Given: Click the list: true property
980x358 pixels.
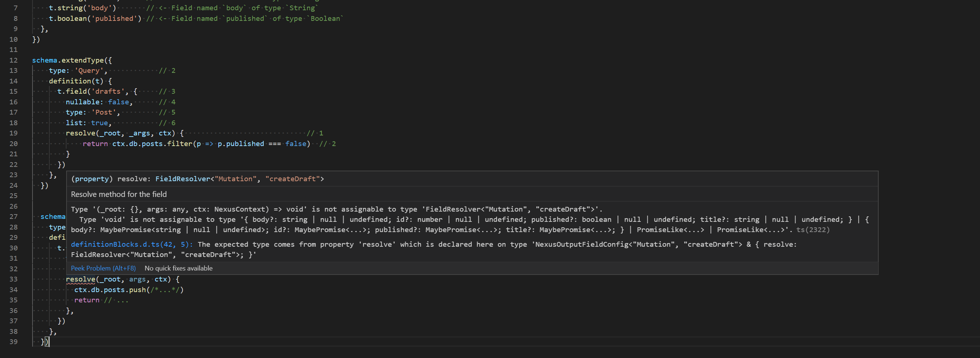Looking at the screenshot, I should (87, 123).
